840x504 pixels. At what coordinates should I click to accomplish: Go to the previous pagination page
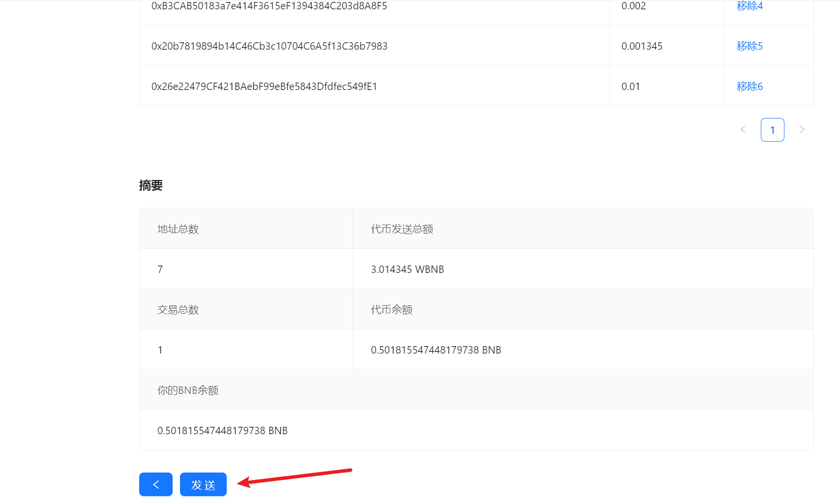[x=743, y=130]
